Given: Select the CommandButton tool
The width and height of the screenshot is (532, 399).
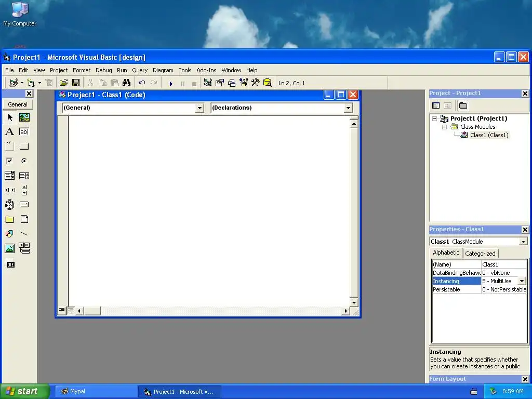Looking at the screenshot, I should (x=24, y=147).
